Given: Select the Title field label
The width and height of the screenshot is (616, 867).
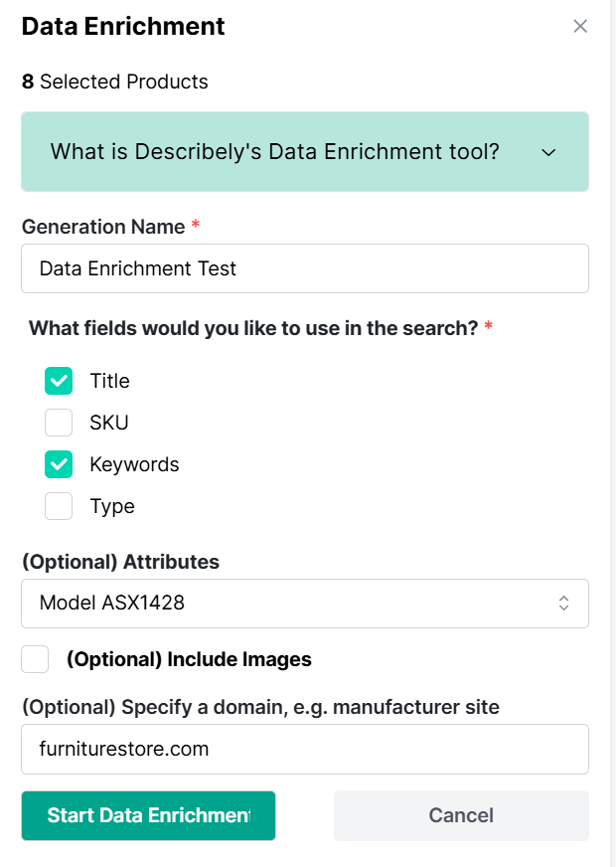Looking at the screenshot, I should click(x=110, y=381).
